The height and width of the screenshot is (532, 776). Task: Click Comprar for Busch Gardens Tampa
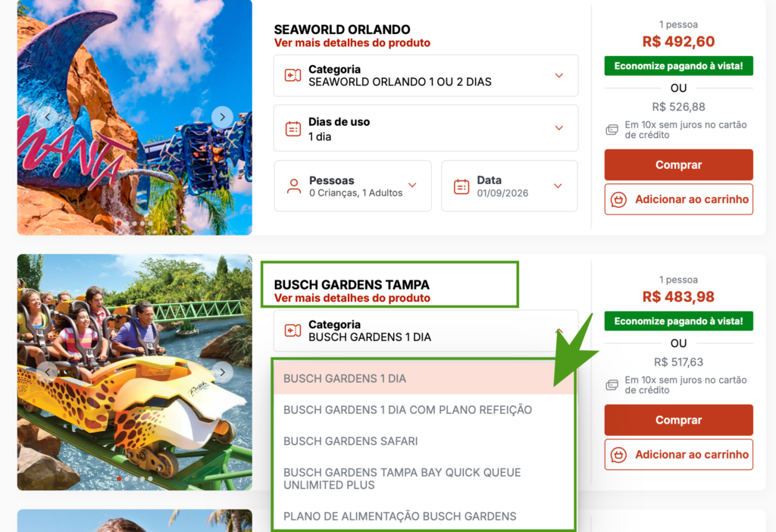point(678,420)
